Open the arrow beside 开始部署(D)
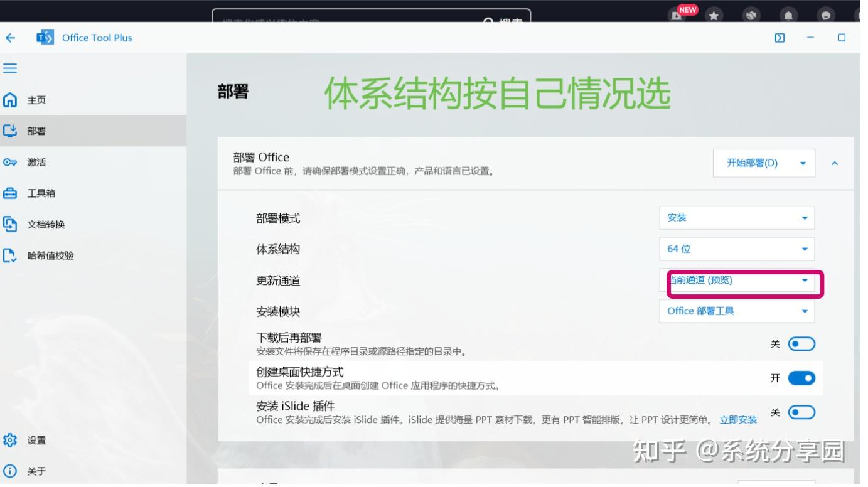Viewport: 868px width, 487px height. pos(803,163)
